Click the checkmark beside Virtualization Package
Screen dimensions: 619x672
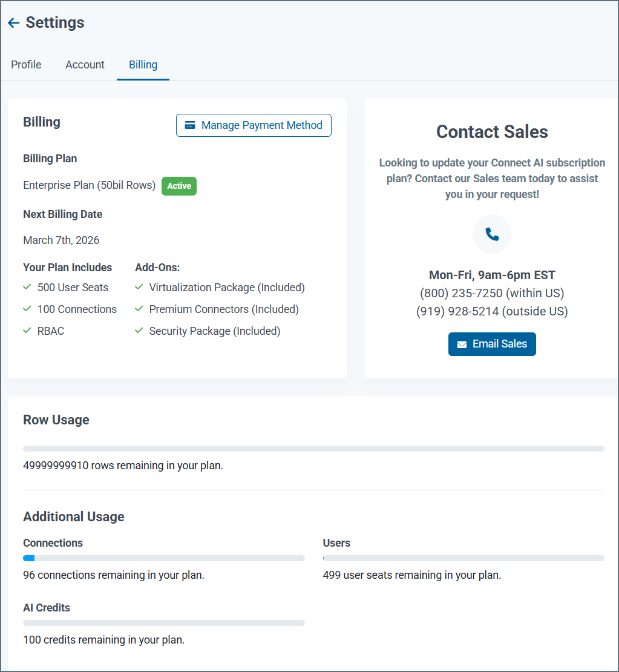coord(139,287)
